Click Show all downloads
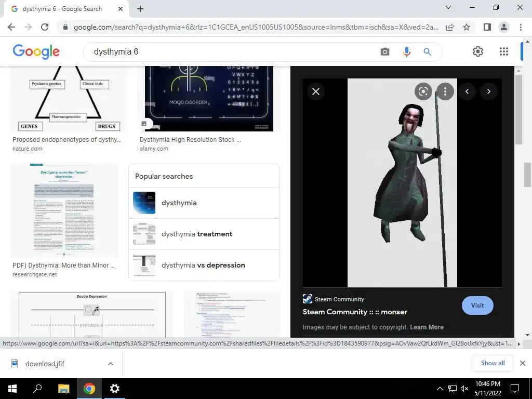 [493, 363]
